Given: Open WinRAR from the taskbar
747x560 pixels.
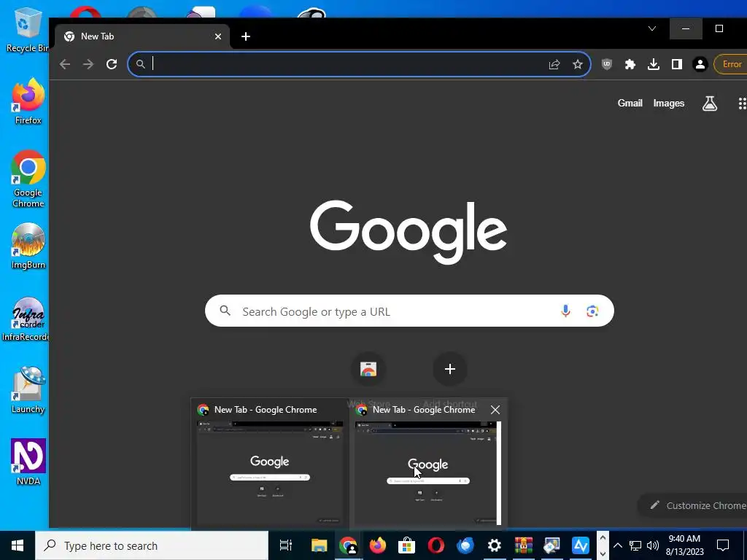Looking at the screenshot, I should [x=523, y=545].
